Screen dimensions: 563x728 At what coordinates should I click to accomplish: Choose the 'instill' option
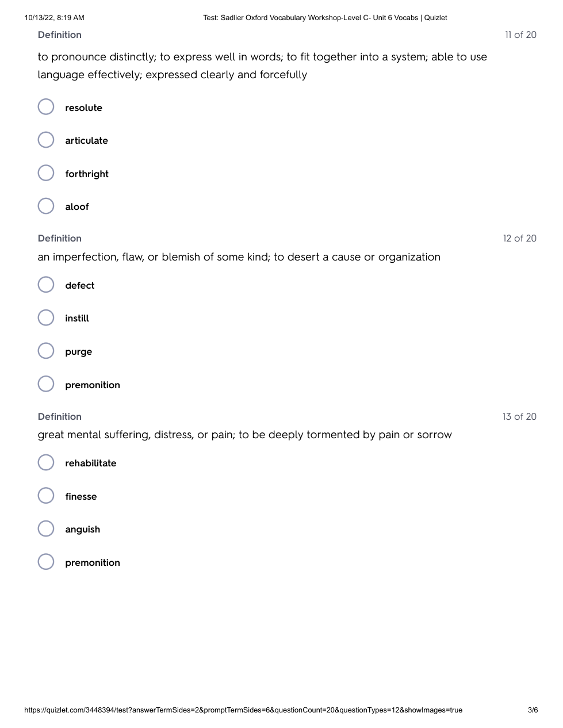[x=46, y=318]
